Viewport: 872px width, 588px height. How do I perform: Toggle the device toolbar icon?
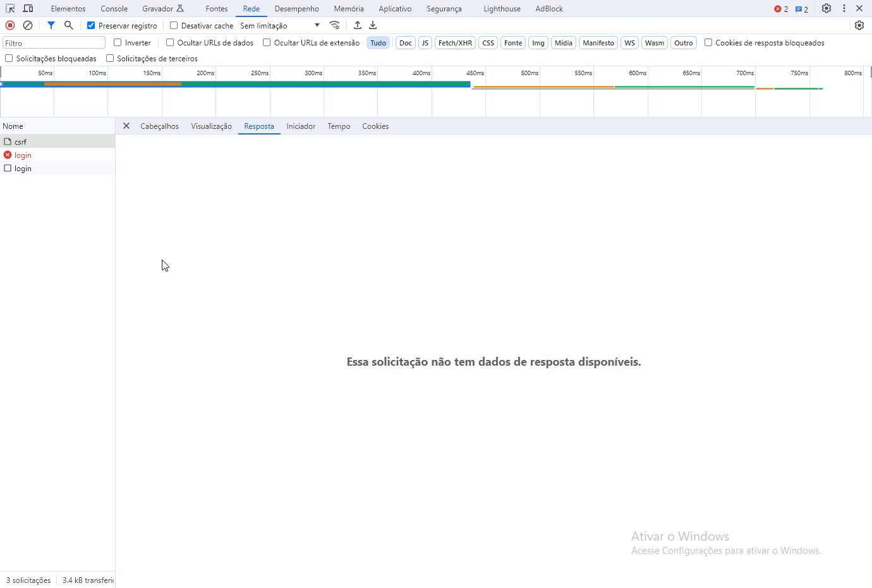pyautogui.click(x=28, y=9)
